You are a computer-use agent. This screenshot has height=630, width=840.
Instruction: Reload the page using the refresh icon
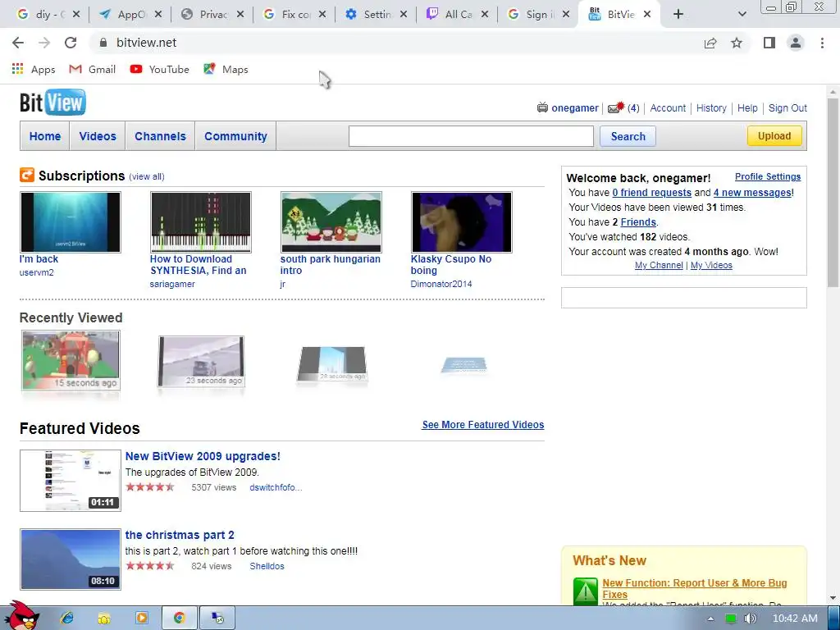[x=71, y=43]
